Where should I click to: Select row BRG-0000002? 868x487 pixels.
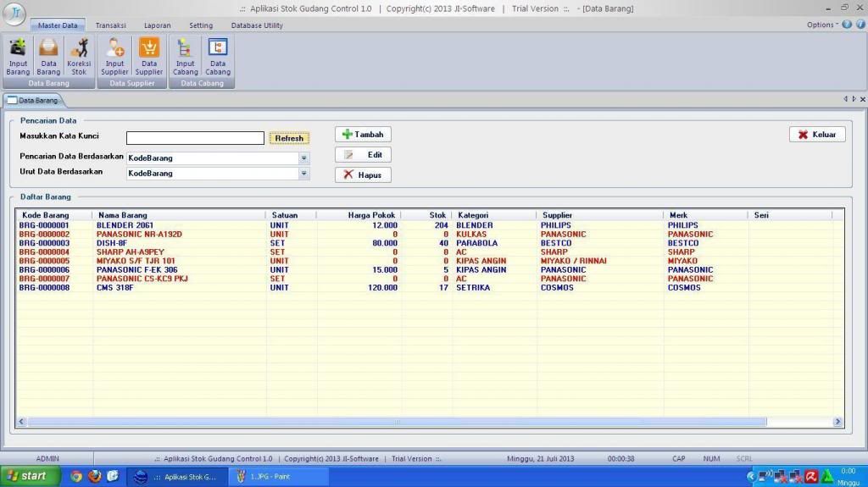pyautogui.click(x=430, y=234)
